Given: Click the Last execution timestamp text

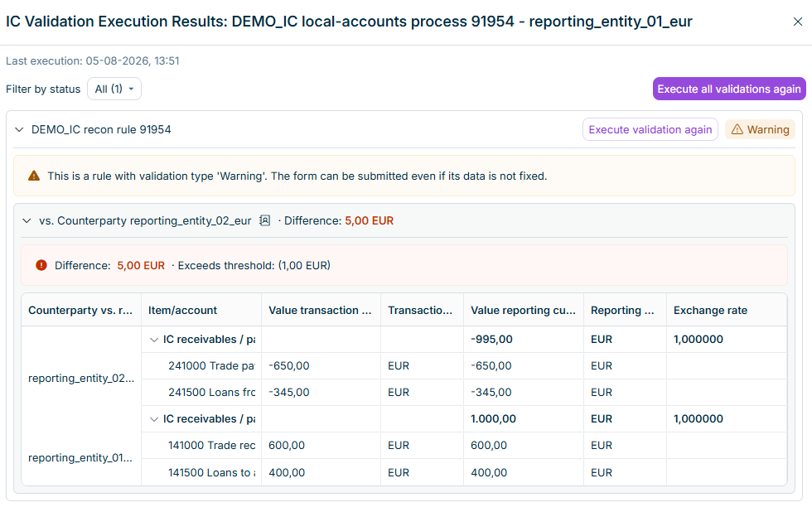Looking at the screenshot, I should tap(93, 61).
